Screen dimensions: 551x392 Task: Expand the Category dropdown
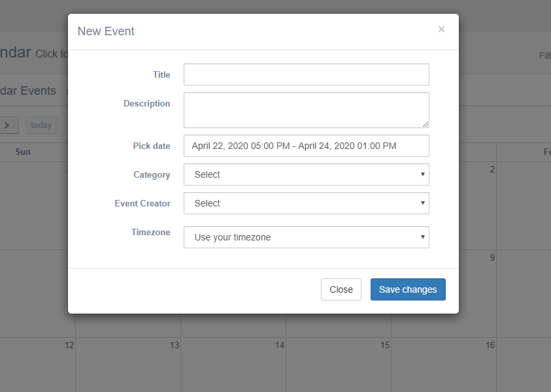tap(306, 174)
